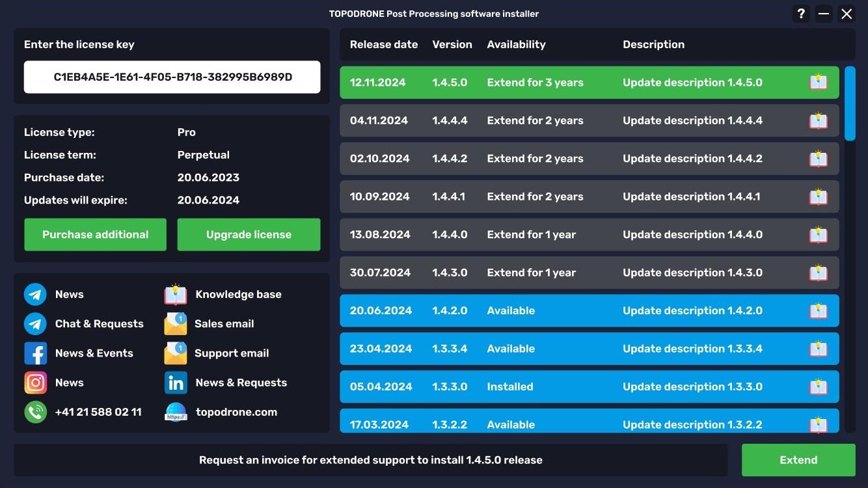
Task: Click the Purchase additional button
Action: [x=96, y=234]
